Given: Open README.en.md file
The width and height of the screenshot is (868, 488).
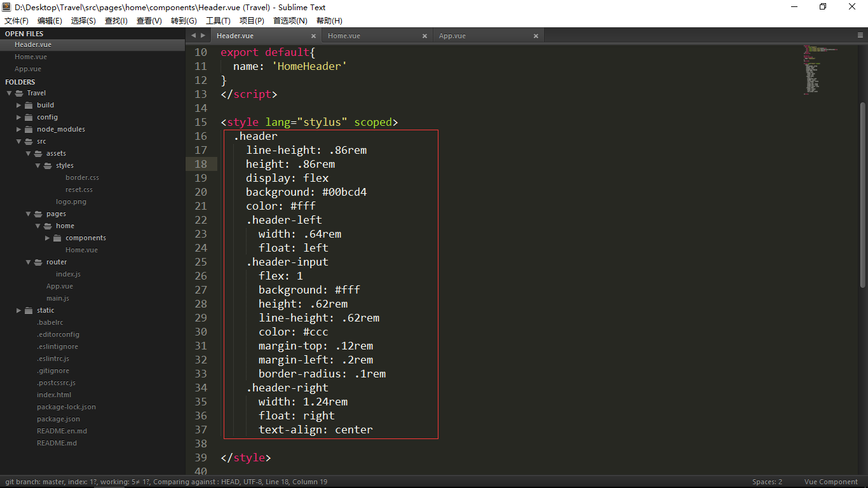Looking at the screenshot, I should [x=62, y=431].
